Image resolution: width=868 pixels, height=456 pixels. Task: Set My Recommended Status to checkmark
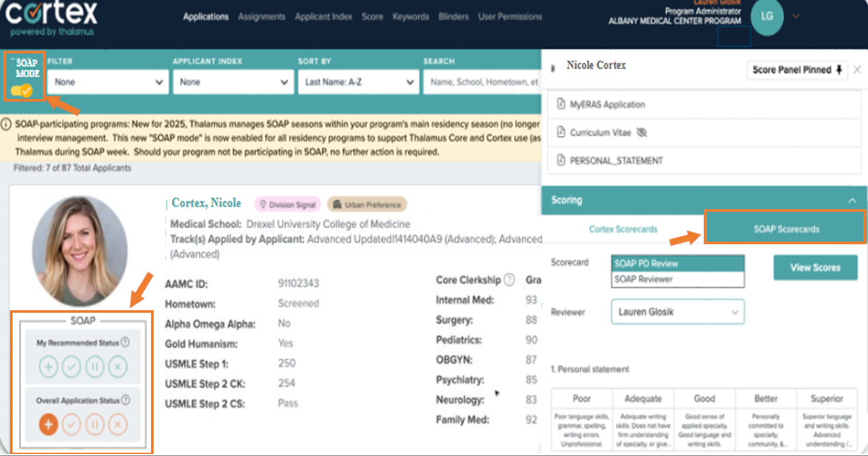click(x=71, y=367)
